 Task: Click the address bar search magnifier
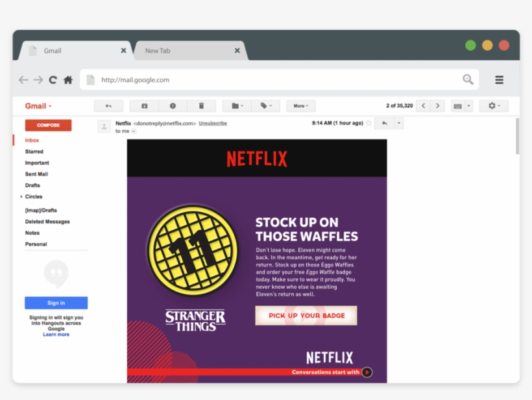pos(468,80)
